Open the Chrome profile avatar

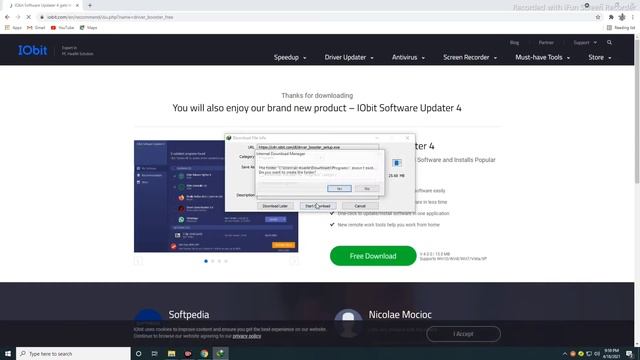(622, 17)
